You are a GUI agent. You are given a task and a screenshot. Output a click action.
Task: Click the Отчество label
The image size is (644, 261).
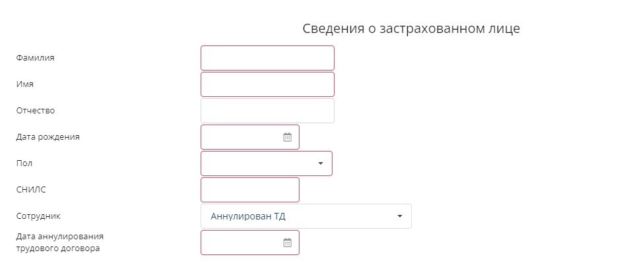coord(36,111)
